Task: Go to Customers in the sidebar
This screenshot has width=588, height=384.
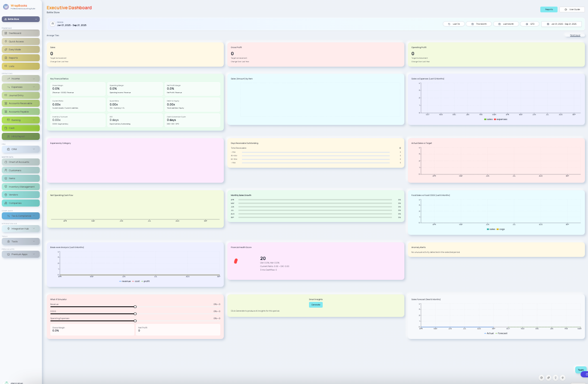Action: coord(21,170)
